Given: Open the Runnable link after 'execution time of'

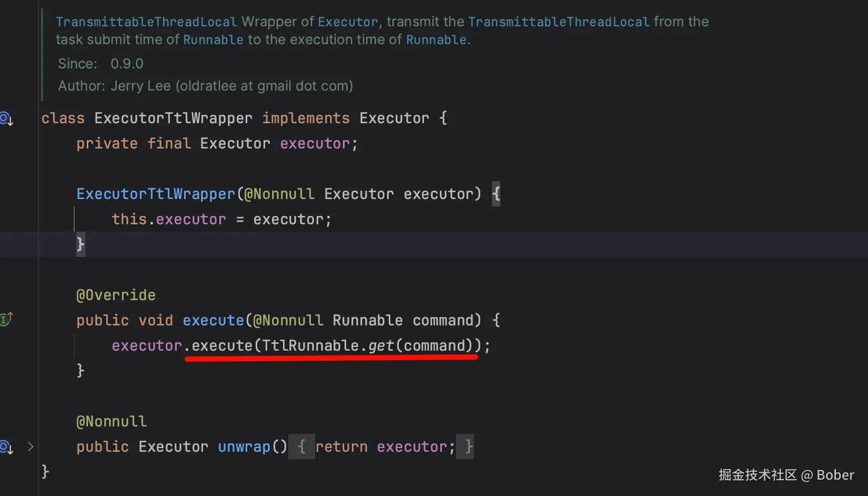Looking at the screenshot, I should pyautogui.click(x=436, y=40).
